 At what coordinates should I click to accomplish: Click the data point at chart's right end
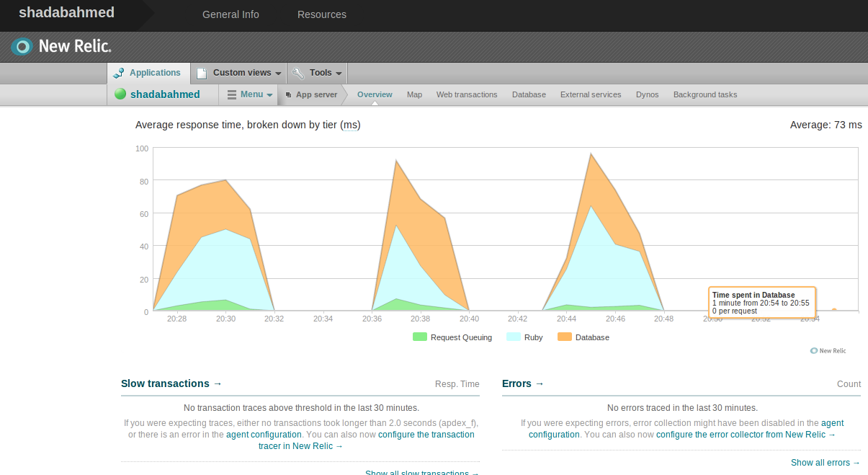click(834, 310)
